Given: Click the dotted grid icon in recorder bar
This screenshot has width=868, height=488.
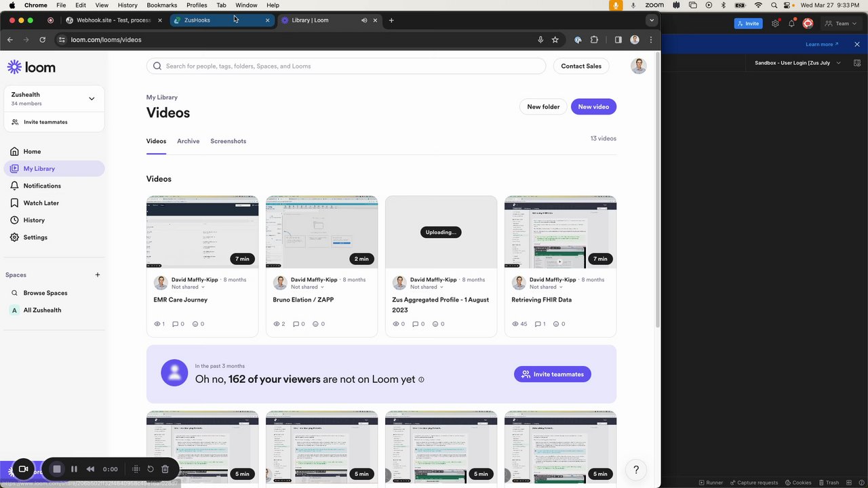Looking at the screenshot, I should (x=136, y=469).
